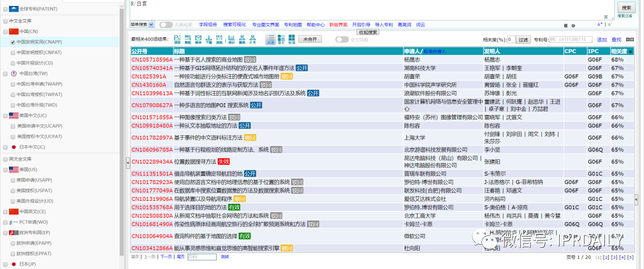The height and width of the screenshot is (269, 644).
Task: Click the 扩充 expand-results icon
Action: [253, 39]
